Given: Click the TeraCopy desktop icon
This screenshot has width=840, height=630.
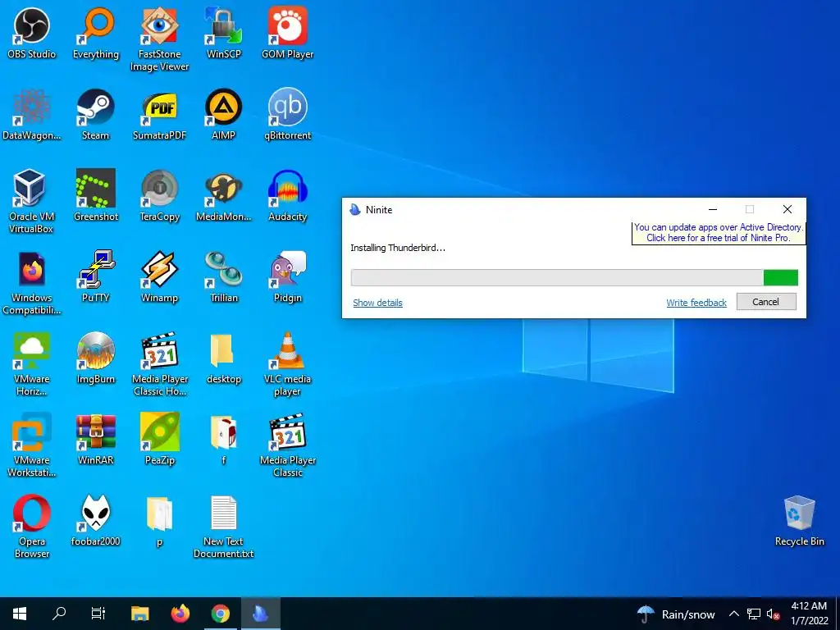Looking at the screenshot, I should point(160,195).
